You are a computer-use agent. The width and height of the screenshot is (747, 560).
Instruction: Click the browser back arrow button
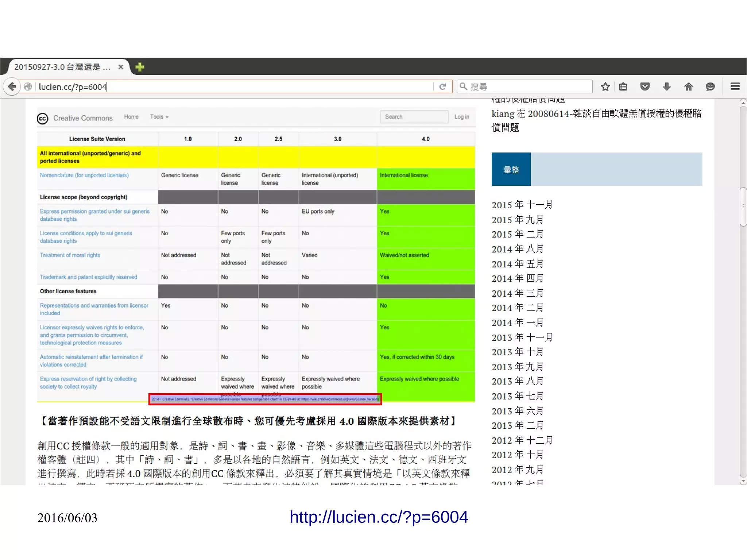coord(12,86)
